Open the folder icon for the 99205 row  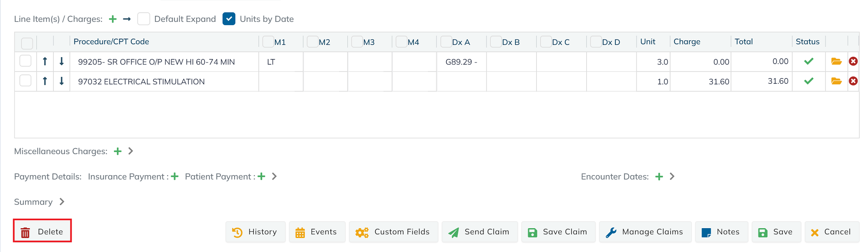pyautogui.click(x=836, y=62)
